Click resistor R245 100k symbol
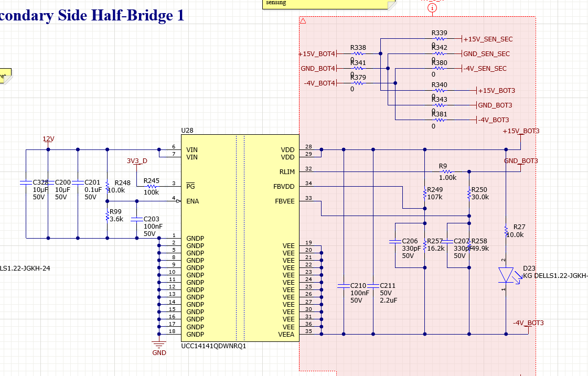 [152, 186]
